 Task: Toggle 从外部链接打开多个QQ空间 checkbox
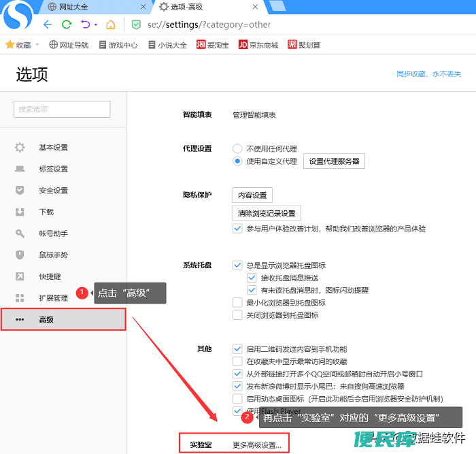click(x=237, y=374)
